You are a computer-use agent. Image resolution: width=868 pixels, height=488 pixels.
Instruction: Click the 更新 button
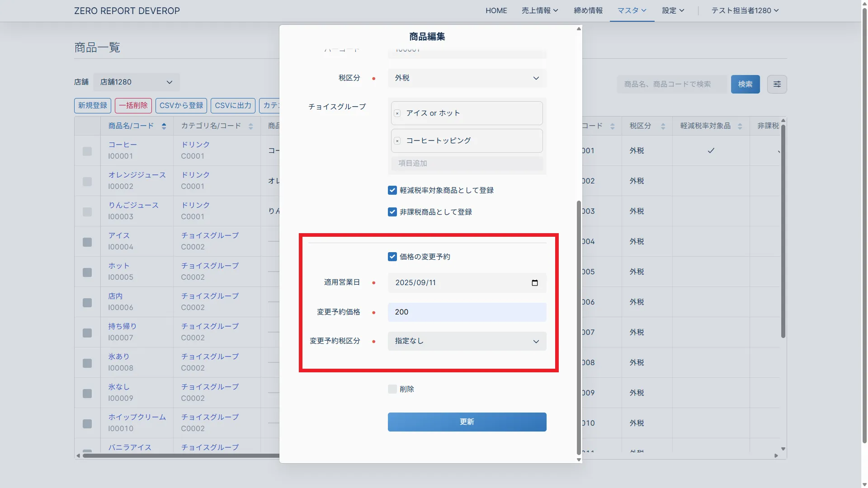click(467, 422)
